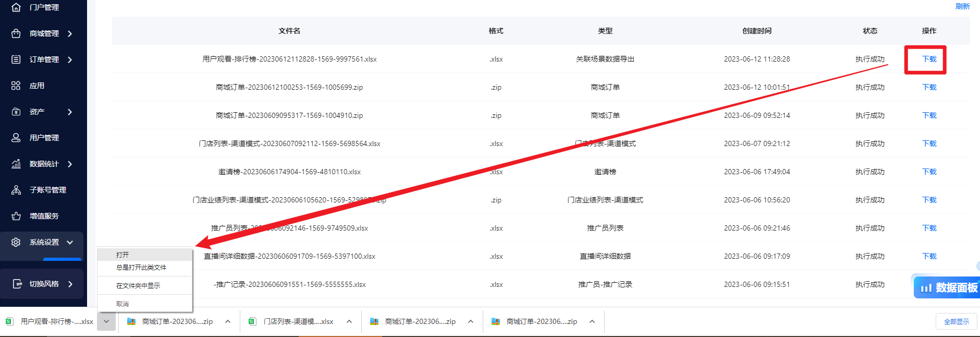Expand options for 门店列表 xlsx download item
The width and height of the screenshot is (980, 337).
point(349,321)
